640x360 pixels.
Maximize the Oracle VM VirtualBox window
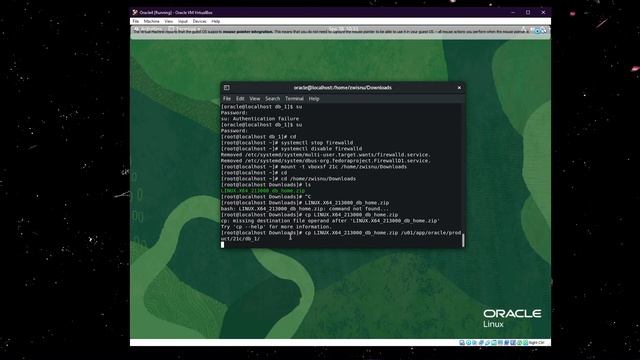click(x=528, y=12)
